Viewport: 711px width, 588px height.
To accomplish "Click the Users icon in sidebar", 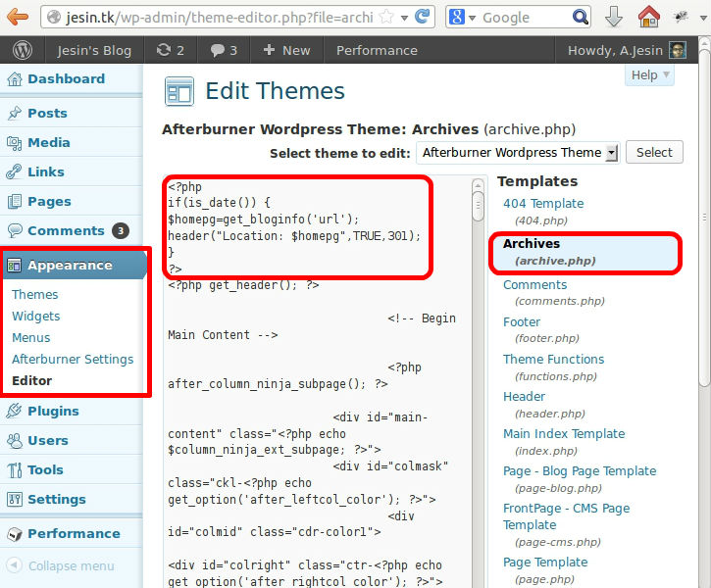I will click(x=15, y=440).
